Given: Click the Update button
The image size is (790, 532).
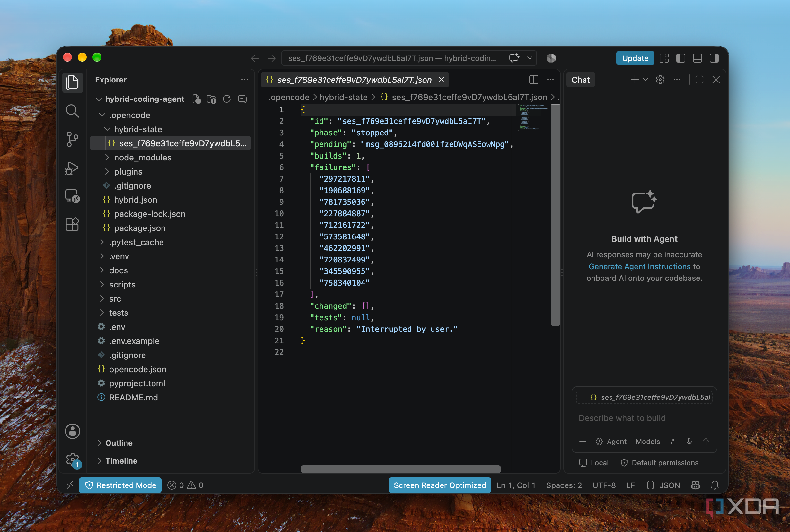Looking at the screenshot, I should click(635, 58).
